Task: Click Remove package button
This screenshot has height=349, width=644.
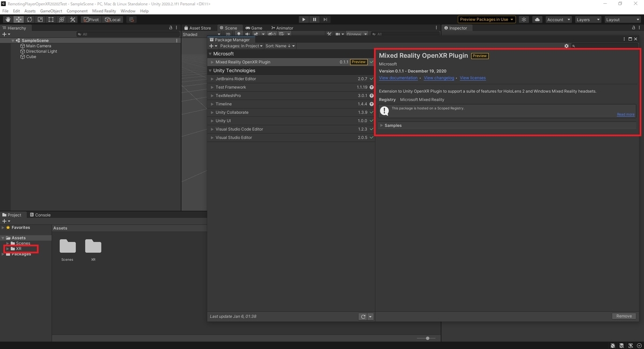Action: coord(624,316)
